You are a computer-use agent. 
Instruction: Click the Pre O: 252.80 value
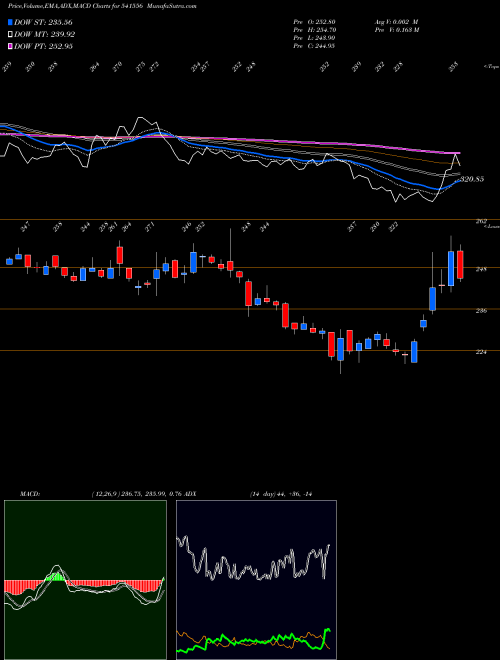tap(314, 21)
